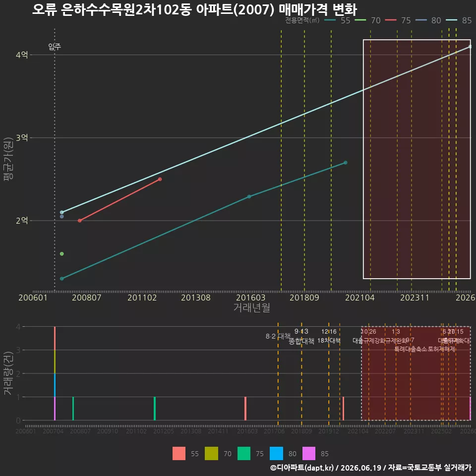
Task: Click the 85㎡ line's first data point near 2억
Action: [61, 212]
